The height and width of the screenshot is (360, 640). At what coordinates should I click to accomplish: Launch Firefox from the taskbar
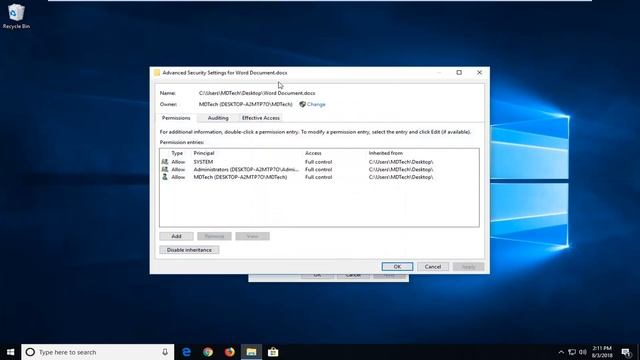230,352
